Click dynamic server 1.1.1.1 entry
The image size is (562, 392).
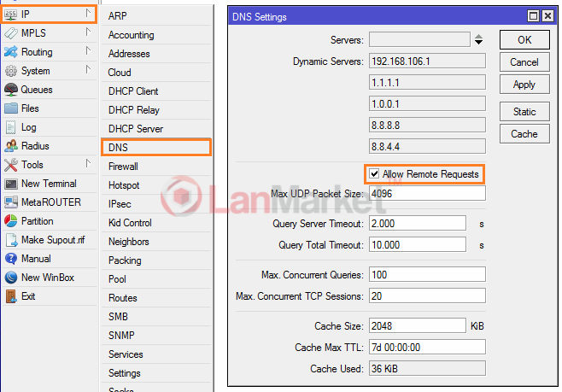pos(427,83)
